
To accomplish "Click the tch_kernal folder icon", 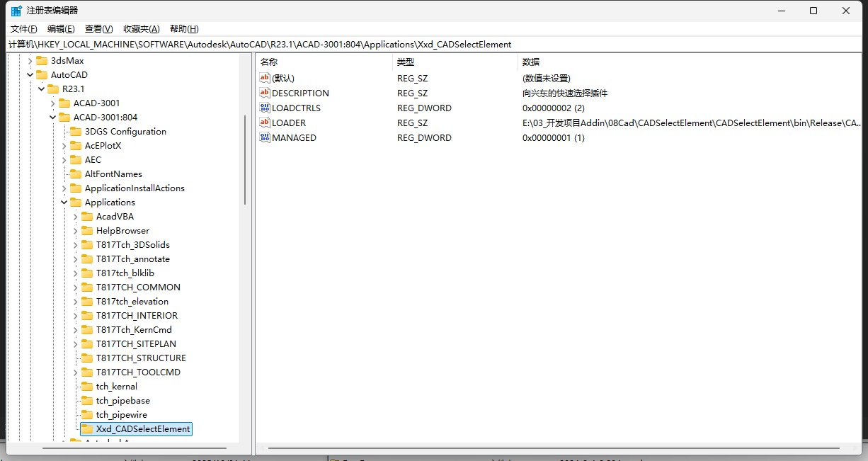I will [87, 387].
